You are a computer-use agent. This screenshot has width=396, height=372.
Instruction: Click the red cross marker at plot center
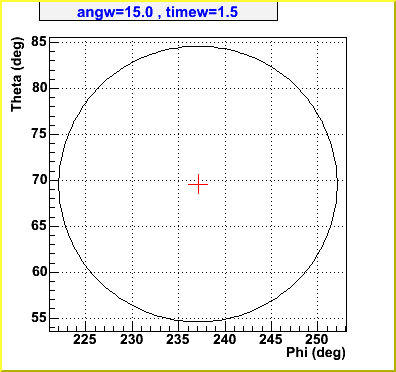click(x=198, y=184)
